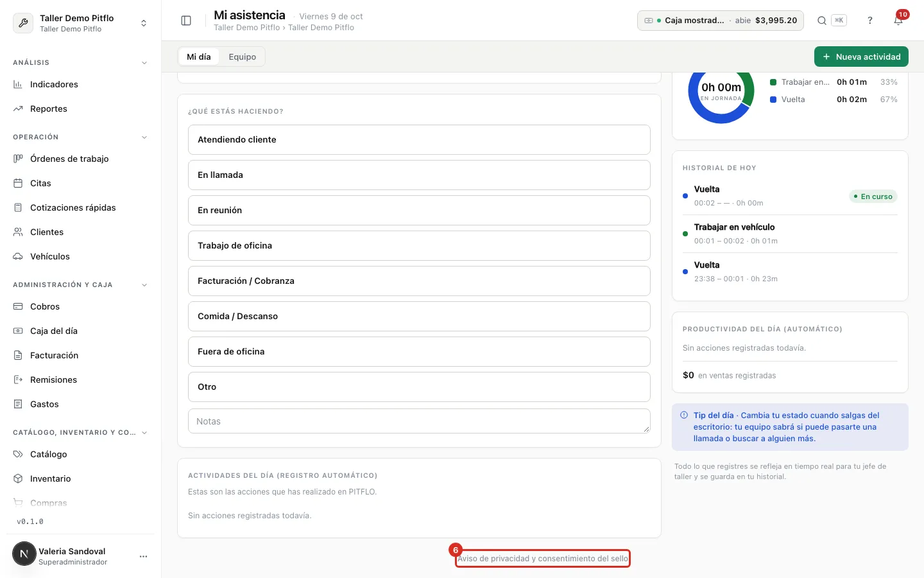This screenshot has width=924, height=578.
Task: Collapse the Administración y Caja section
Action: (x=144, y=285)
